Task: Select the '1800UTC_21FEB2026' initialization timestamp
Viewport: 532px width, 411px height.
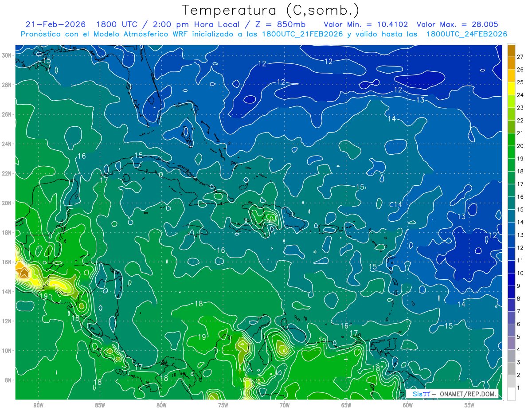Action: click(302, 34)
